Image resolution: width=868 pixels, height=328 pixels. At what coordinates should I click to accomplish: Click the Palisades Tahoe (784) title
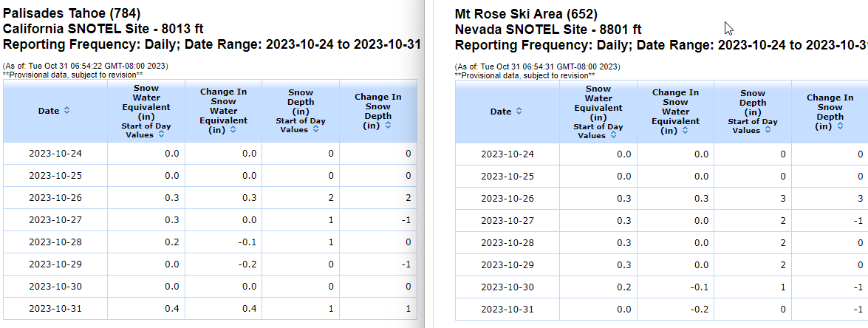[72, 13]
